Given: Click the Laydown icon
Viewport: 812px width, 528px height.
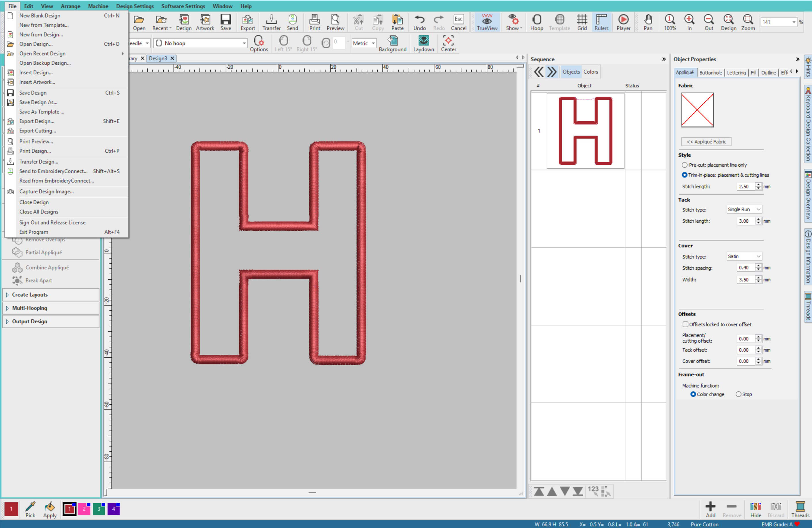Looking at the screenshot, I should coord(423,44).
